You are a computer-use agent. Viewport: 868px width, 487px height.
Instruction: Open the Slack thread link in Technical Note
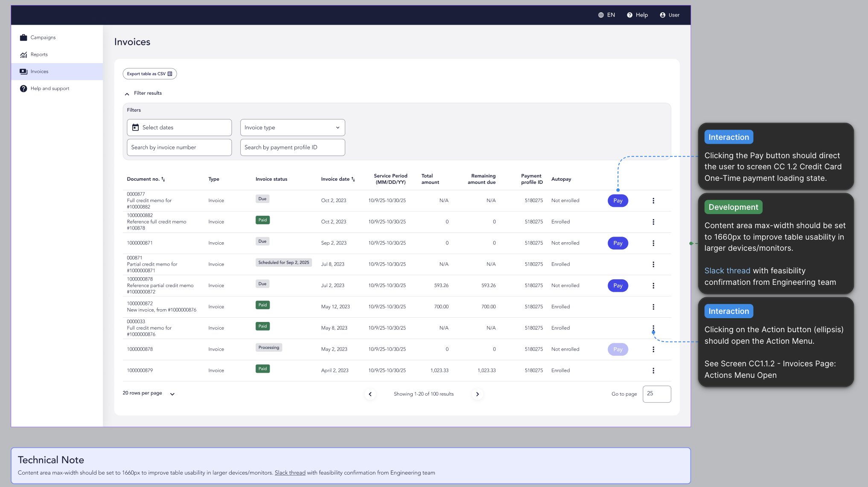click(x=290, y=473)
